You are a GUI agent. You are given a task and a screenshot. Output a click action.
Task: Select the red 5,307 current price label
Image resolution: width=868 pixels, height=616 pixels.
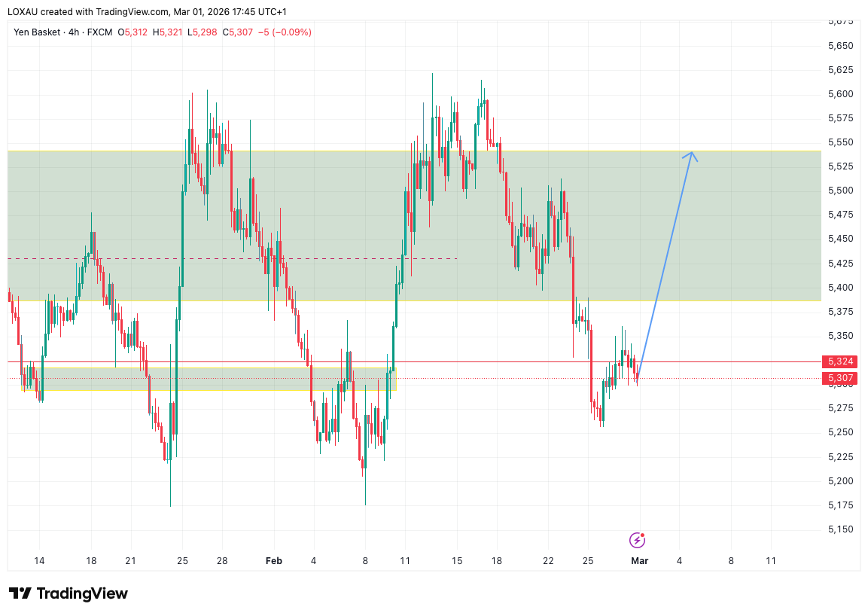[840, 378]
